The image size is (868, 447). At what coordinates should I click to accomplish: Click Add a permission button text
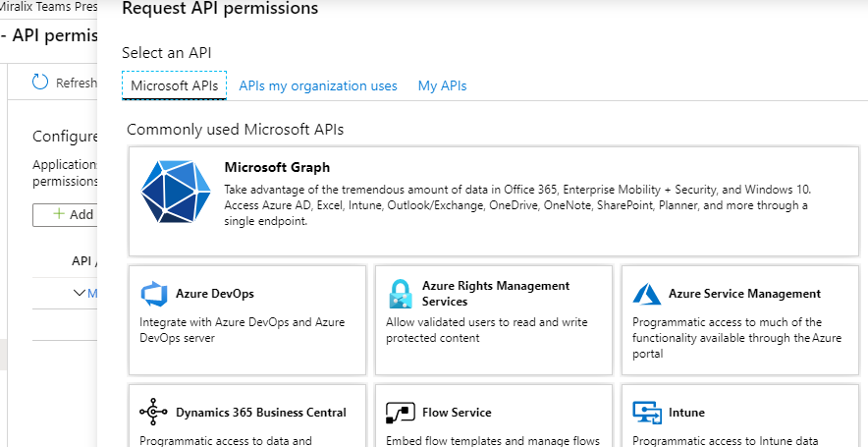83,214
